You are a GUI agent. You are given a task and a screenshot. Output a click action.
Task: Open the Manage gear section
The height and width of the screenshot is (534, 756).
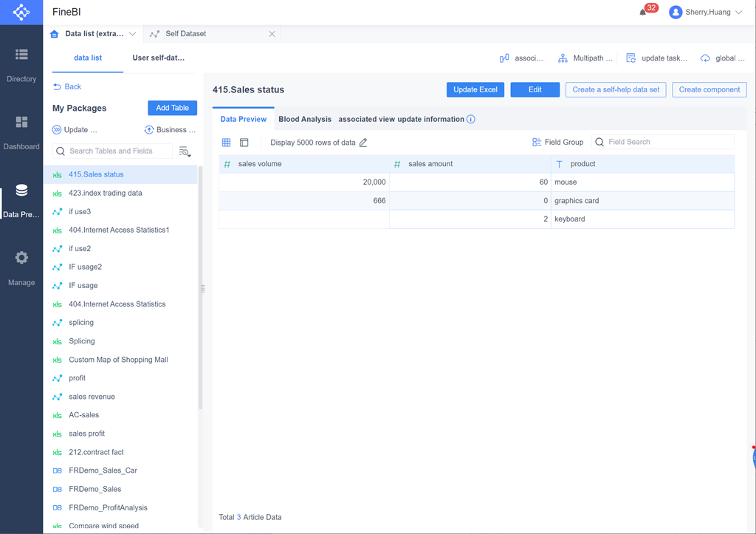click(21, 267)
